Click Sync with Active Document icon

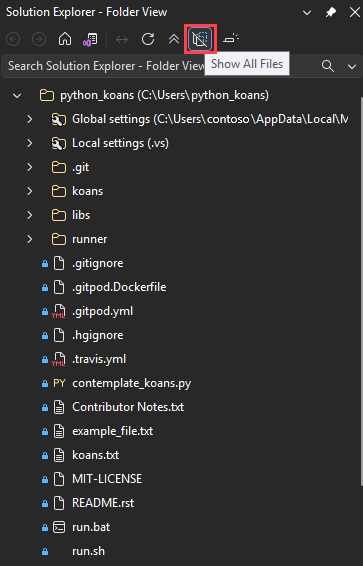click(122, 39)
